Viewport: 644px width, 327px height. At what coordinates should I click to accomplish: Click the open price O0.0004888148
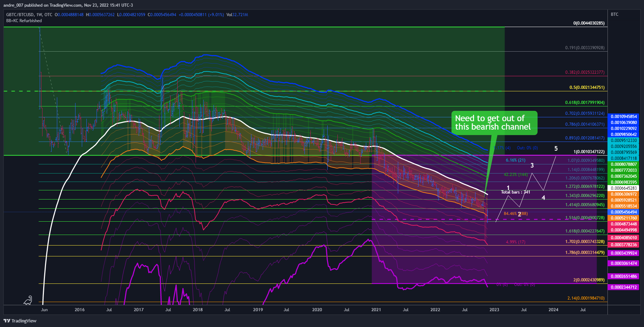69,15
